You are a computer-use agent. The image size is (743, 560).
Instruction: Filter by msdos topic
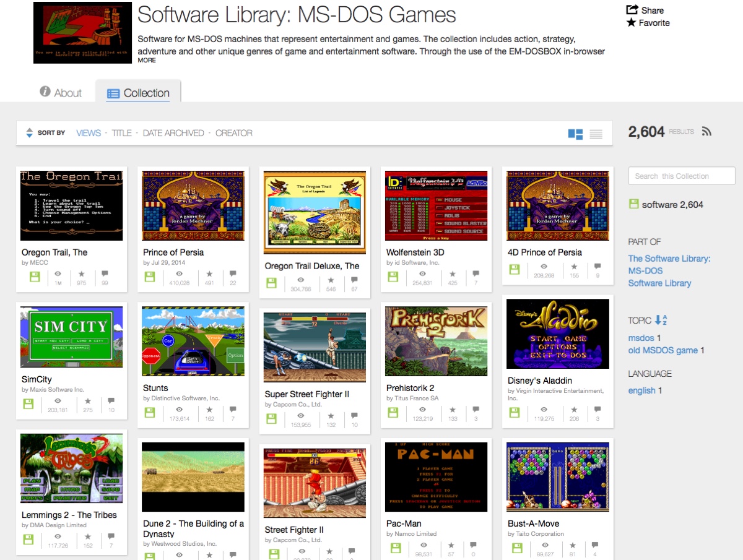[641, 338]
